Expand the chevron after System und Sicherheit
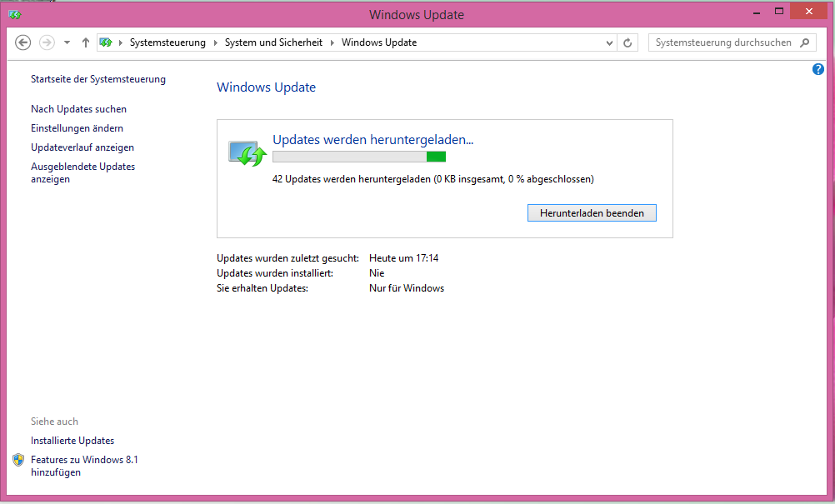The width and height of the screenshot is (835, 504). tap(332, 42)
